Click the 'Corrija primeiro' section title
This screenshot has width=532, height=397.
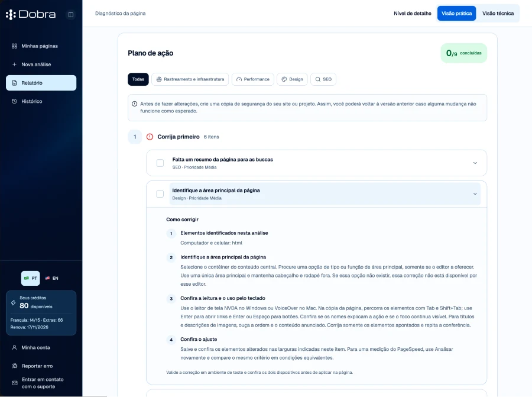point(179,137)
